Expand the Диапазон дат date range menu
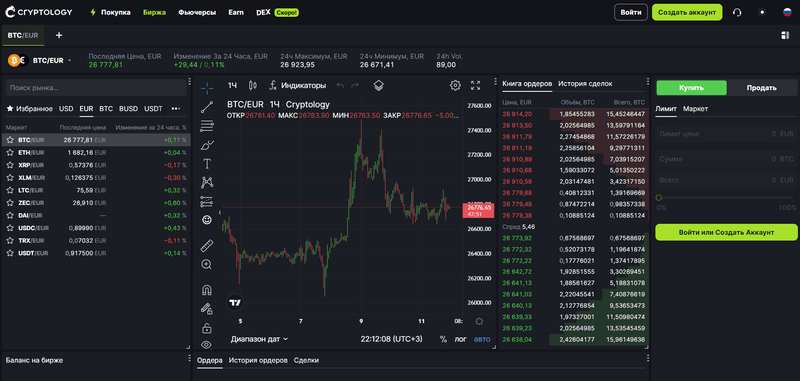Image resolution: width=800 pixels, height=381 pixels. 259,339
